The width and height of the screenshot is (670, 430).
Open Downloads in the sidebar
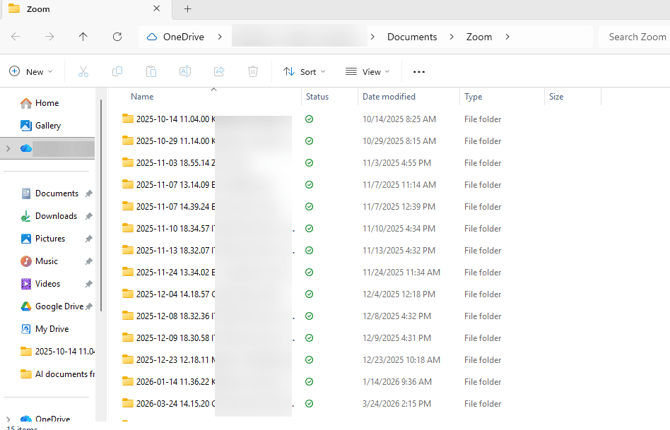55,216
